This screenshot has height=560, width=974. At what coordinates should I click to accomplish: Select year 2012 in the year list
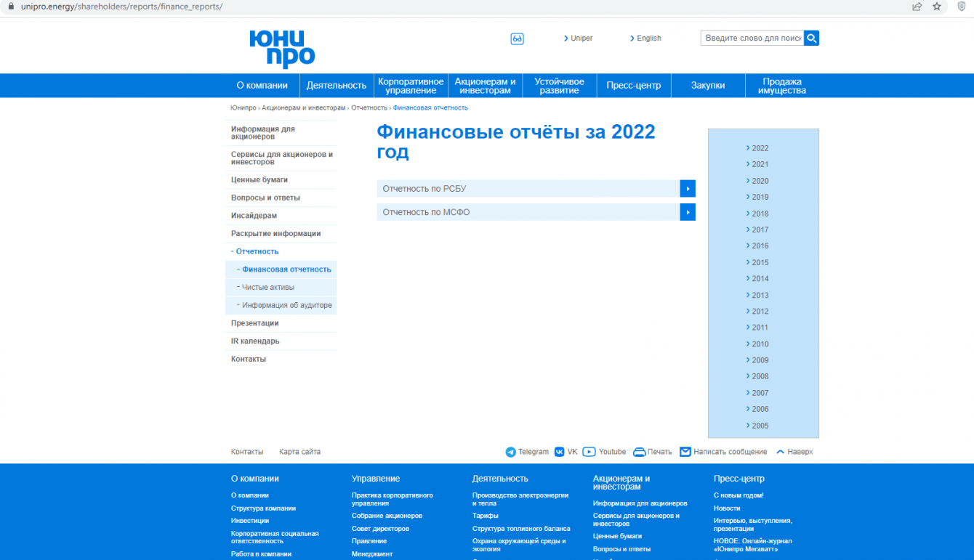[760, 311]
